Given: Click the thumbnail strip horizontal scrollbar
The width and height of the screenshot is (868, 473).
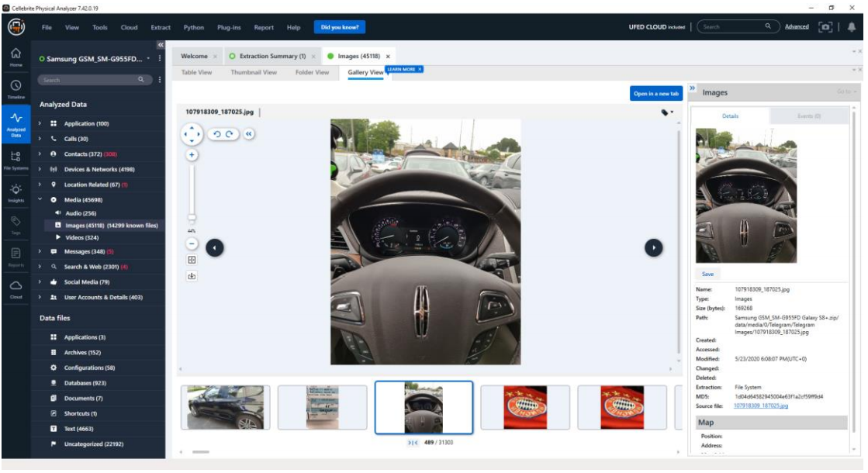Looking at the screenshot, I should tap(200, 452).
